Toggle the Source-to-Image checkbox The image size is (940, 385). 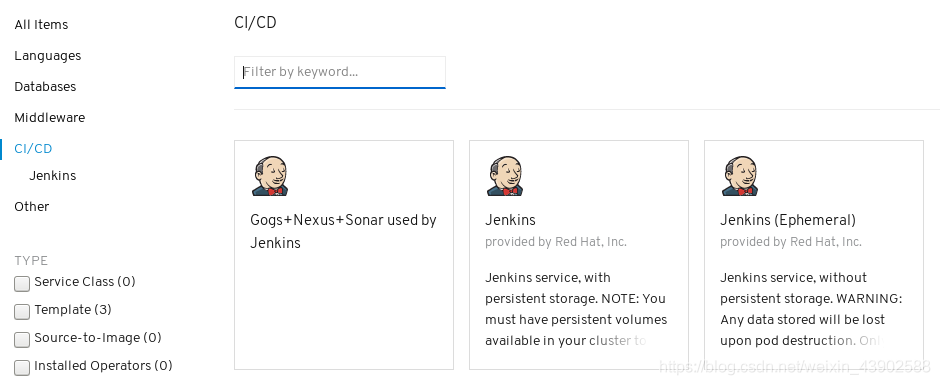[x=22, y=339]
